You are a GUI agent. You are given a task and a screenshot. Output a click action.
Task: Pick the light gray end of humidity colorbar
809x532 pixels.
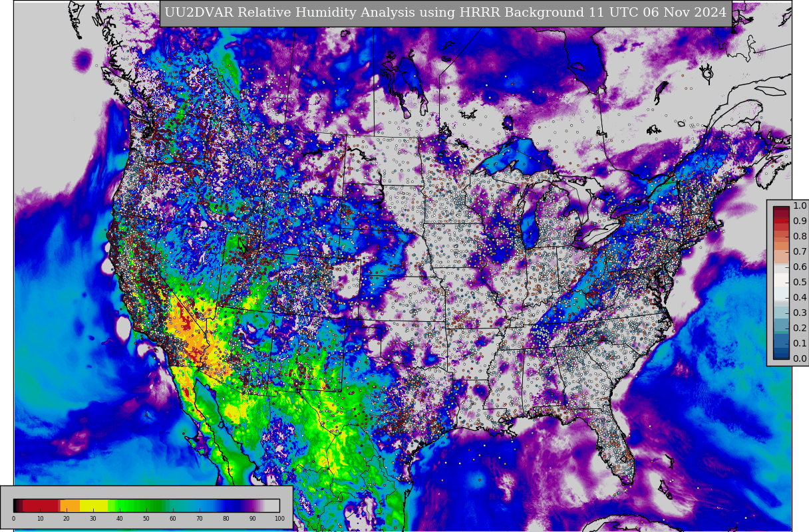tap(273, 505)
